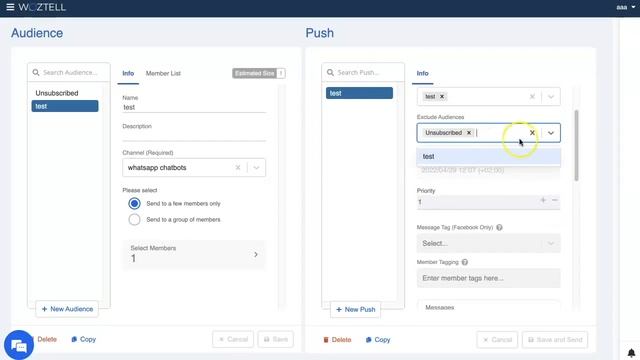Edit the audience Name field

[194, 107]
